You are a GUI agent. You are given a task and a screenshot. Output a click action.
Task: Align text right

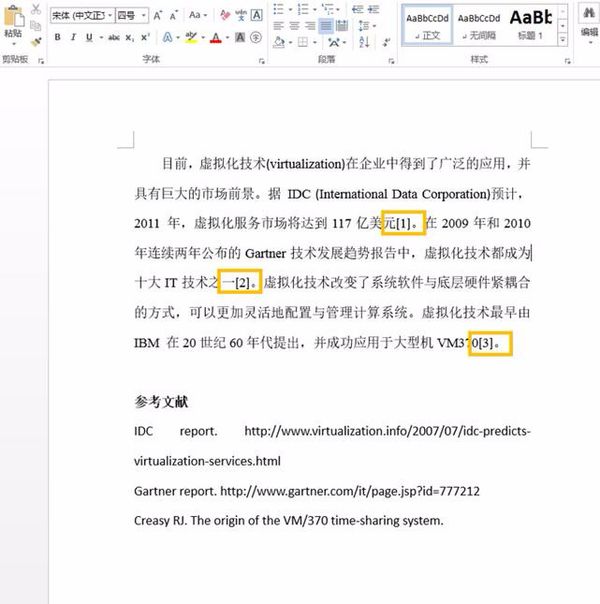310,26
